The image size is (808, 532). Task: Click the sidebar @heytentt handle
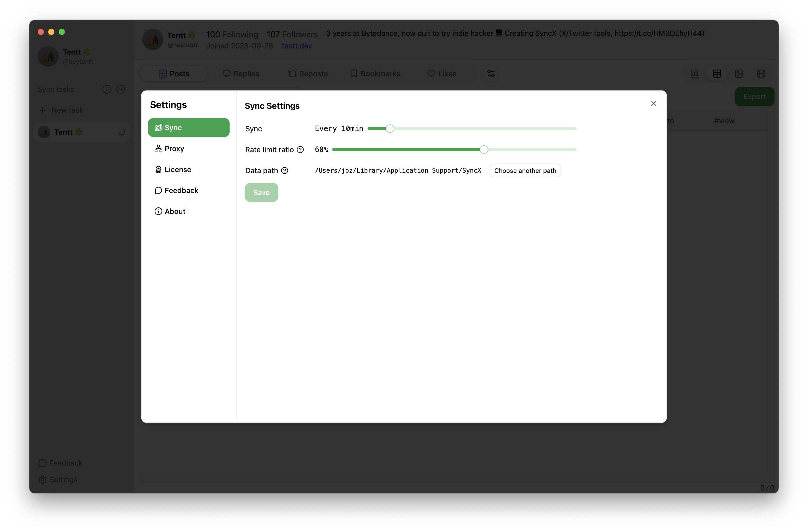point(78,62)
